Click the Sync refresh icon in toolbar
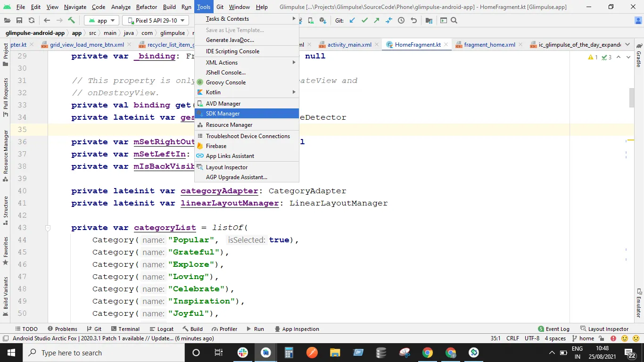Image resolution: width=644 pixels, height=362 pixels. (31, 20)
